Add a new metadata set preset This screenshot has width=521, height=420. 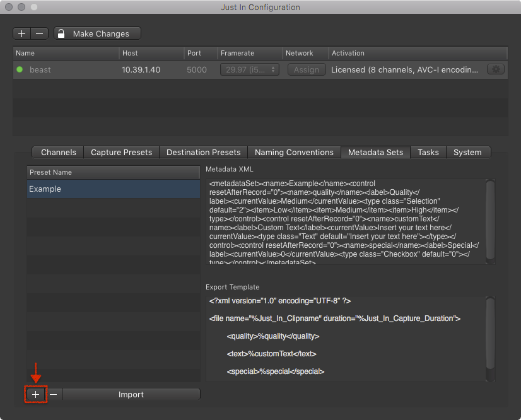tap(36, 394)
